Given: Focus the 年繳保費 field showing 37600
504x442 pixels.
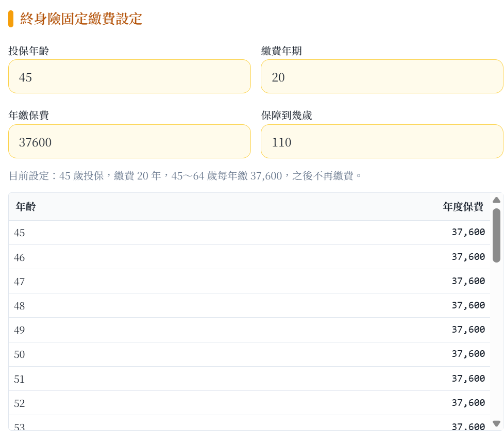Looking at the screenshot, I should (129, 141).
